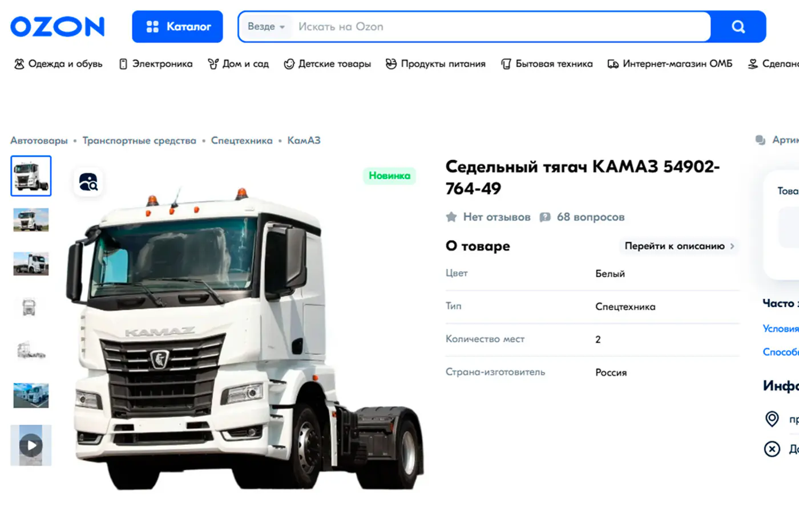The width and height of the screenshot is (799, 532).
Task: Click the clothing icon beside Одежда и обувь
Action: click(19, 64)
